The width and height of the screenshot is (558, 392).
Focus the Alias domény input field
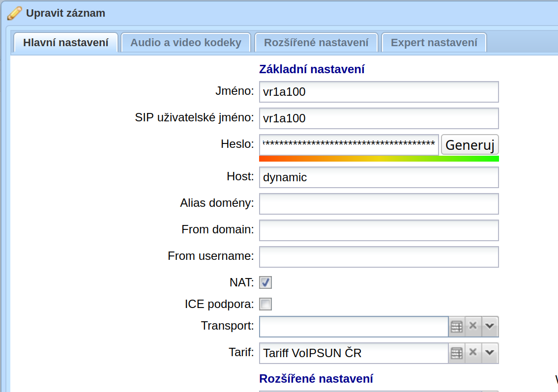[x=379, y=204]
